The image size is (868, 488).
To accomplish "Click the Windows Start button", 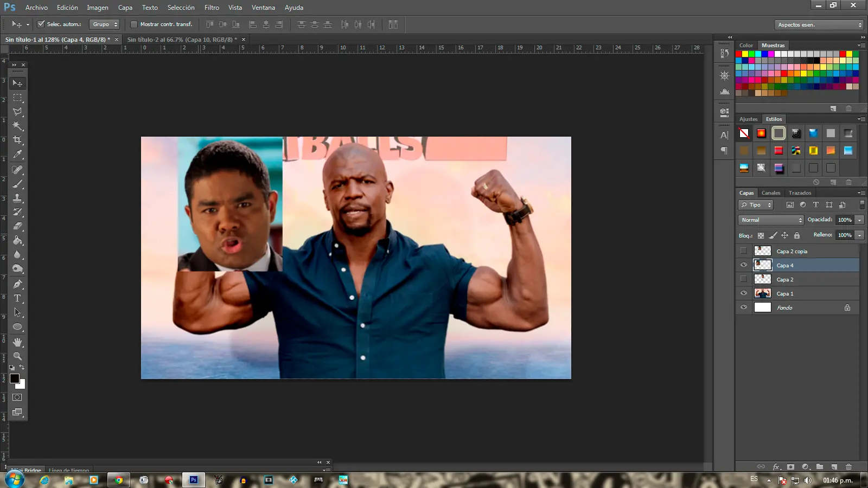I will point(14,480).
